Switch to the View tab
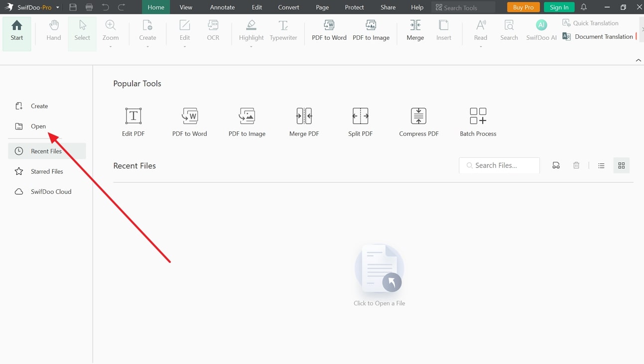The image size is (644, 364). coord(186,7)
